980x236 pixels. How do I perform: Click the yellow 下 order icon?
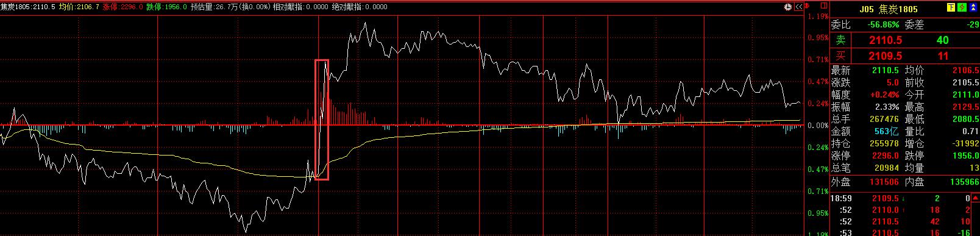point(951,7)
